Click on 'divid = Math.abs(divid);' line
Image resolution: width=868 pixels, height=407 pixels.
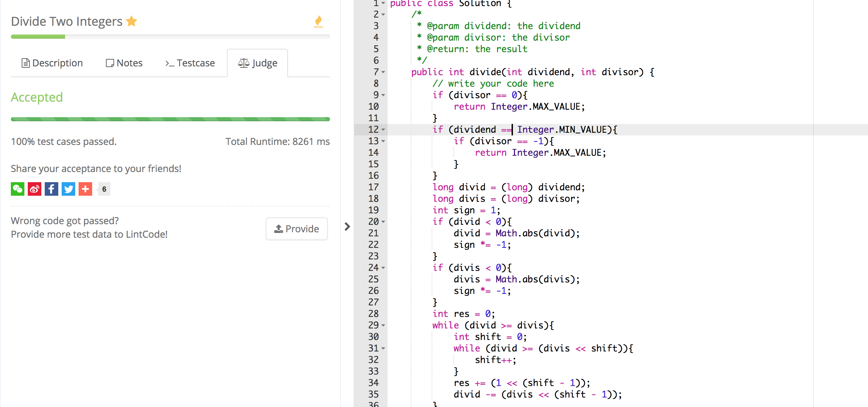tap(517, 233)
